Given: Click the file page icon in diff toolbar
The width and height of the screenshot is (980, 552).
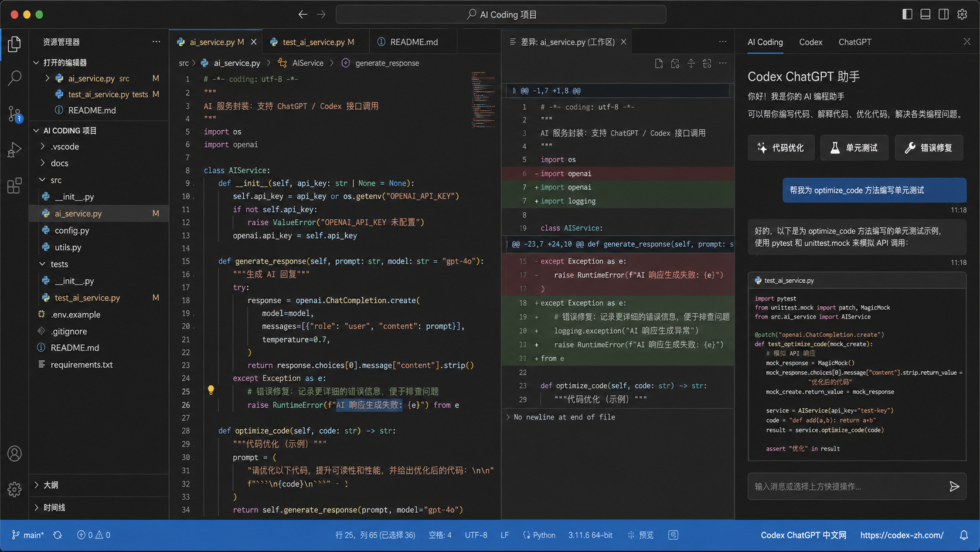Looking at the screenshot, I should pyautogui.click(x=659, y=63).
